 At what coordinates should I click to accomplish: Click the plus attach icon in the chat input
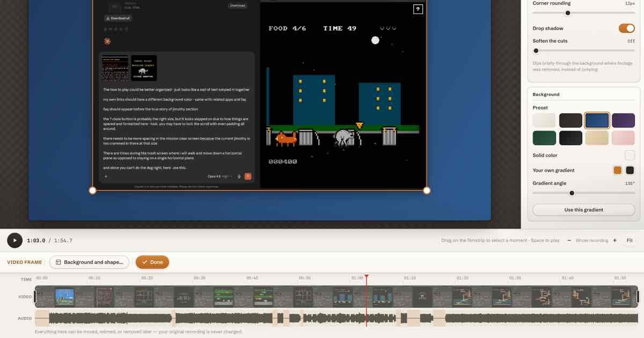(106, 177)
